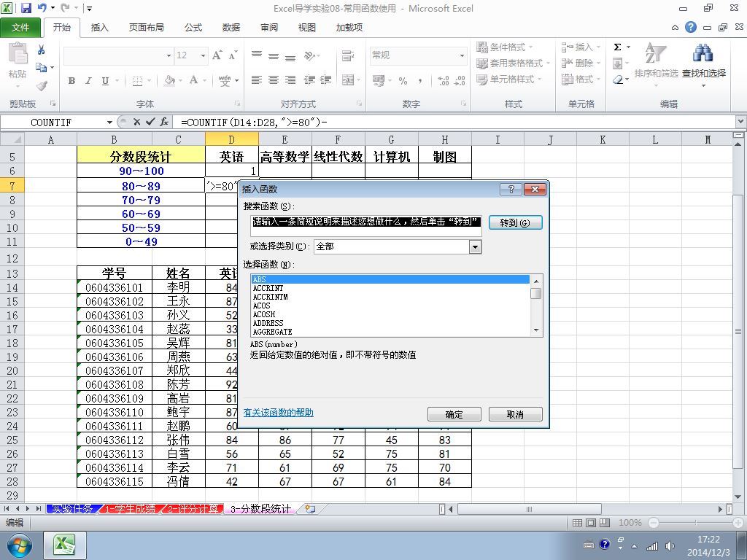
Task: Open the number format dropdown 常规
Action: 461,55
